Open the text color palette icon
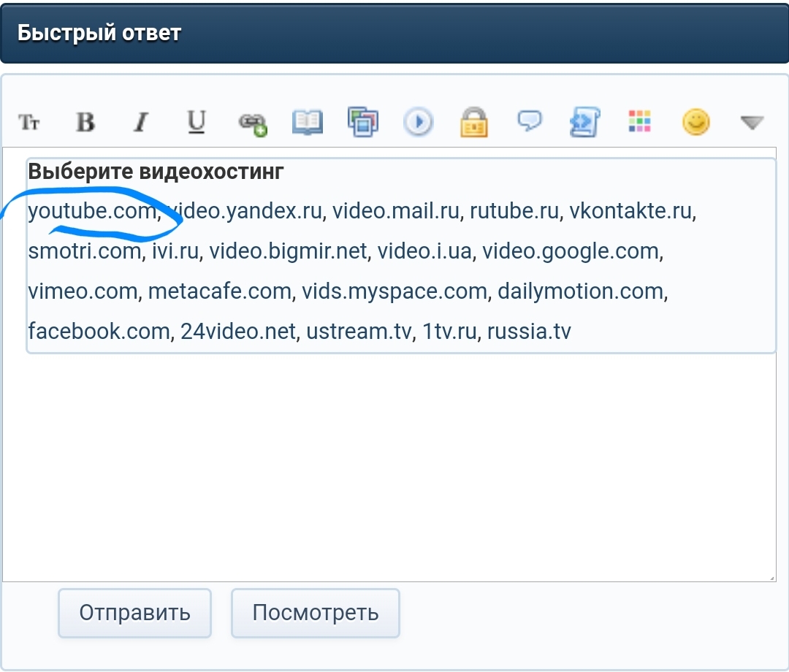The image size is (789, 672). pos(639,121)
